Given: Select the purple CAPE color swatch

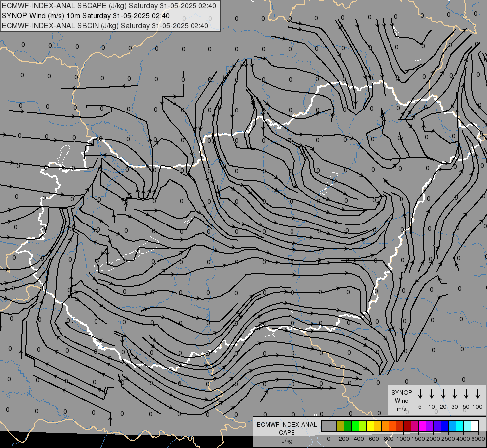Looking at the screenshot, I should click(429, 426).
